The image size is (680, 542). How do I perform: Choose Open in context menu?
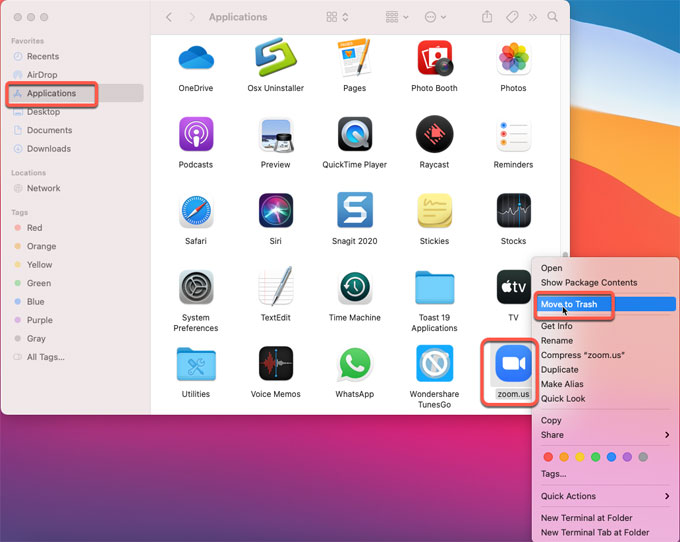tap(551, 268)
